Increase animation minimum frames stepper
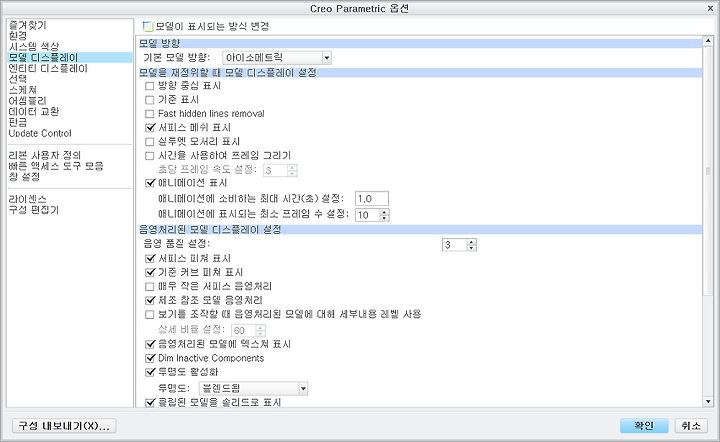 [x=385, y=212]
